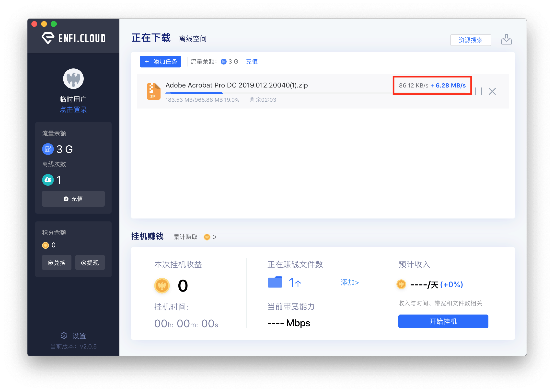Switch to the 离线空间 tab
554x392 pixels.
193,39
